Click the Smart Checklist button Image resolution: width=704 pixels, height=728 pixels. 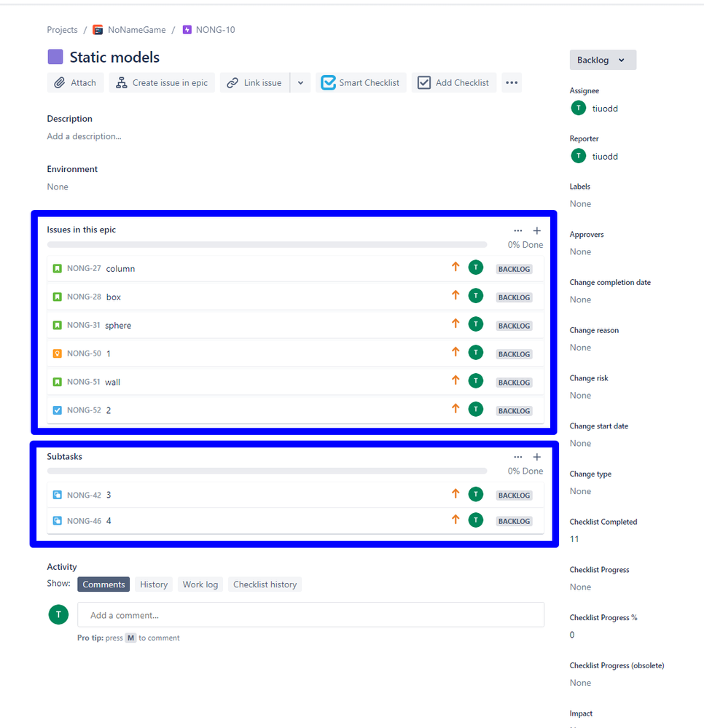[x=361, y=83]
